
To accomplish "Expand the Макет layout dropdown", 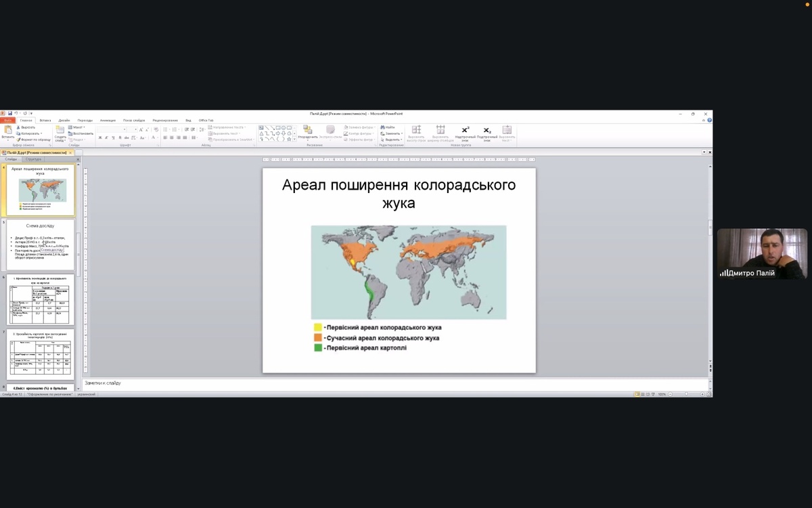I will pyautogui.click(x=77, y=127).
